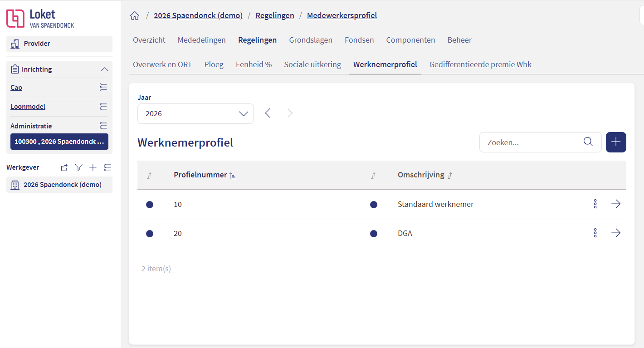The height and width of the screenshot is (348, 644).
Task: Open the Sociale uitkering tab
Action: click(x=312, y=64)
